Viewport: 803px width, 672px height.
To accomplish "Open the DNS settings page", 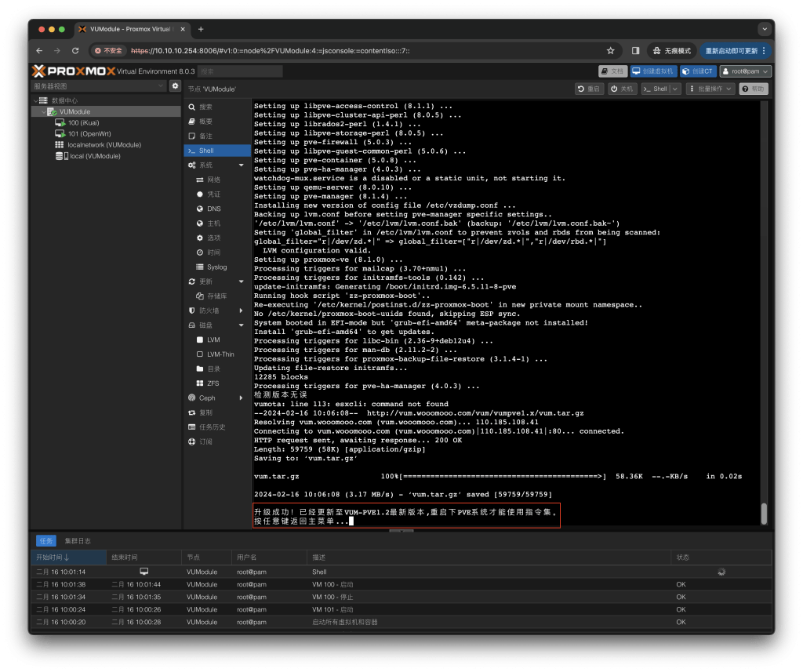I will point(213,209).
